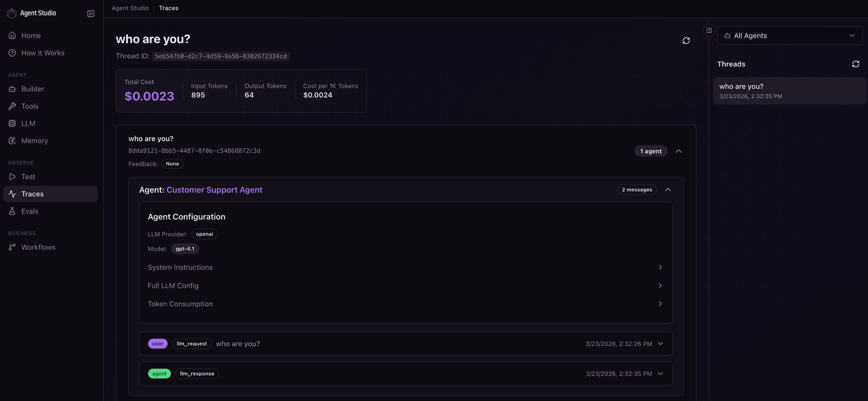Open the Tools page
Screen dimensions: 868x401
[30, 106]
